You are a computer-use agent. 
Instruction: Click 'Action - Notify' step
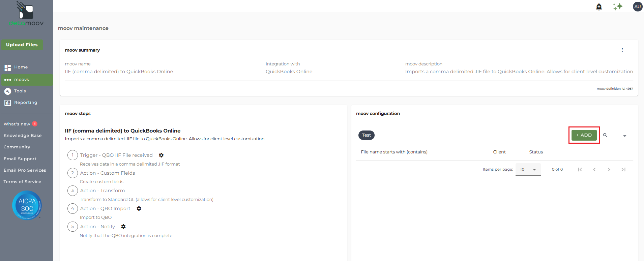pos(97,227)
